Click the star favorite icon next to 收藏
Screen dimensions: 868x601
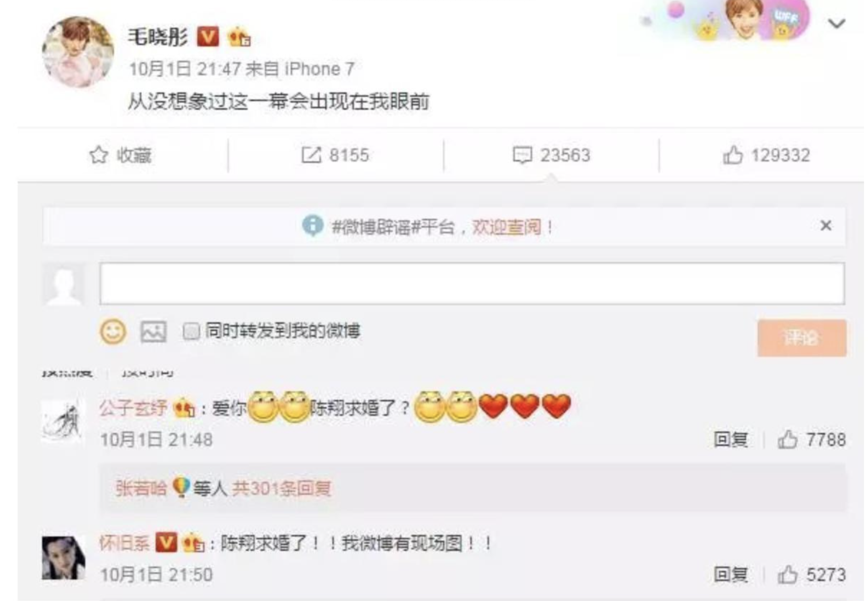tap(98, 155)
